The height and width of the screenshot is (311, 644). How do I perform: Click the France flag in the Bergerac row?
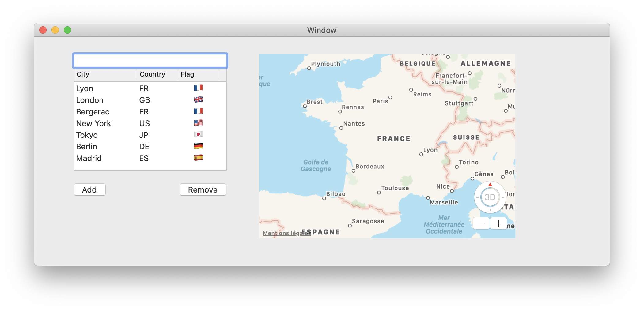pyautogui.click(x=198, y=111)
